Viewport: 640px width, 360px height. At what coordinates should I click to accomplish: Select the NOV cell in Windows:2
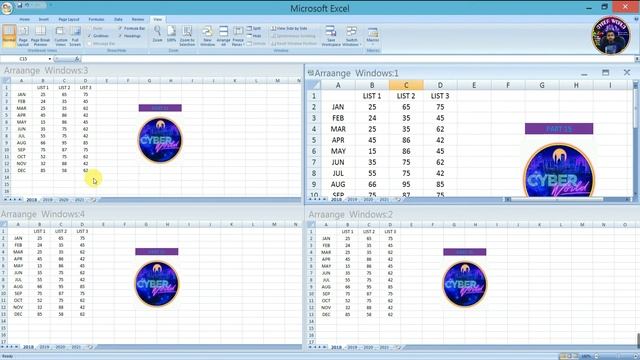326,308
